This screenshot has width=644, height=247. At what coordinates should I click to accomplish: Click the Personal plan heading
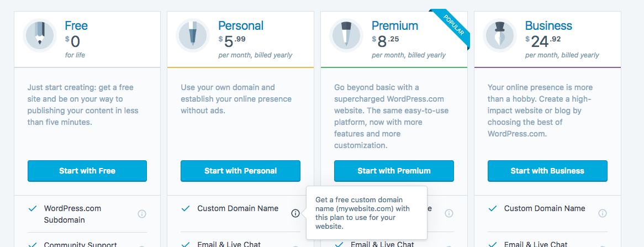pyautogui.click(x=241, y=26)
